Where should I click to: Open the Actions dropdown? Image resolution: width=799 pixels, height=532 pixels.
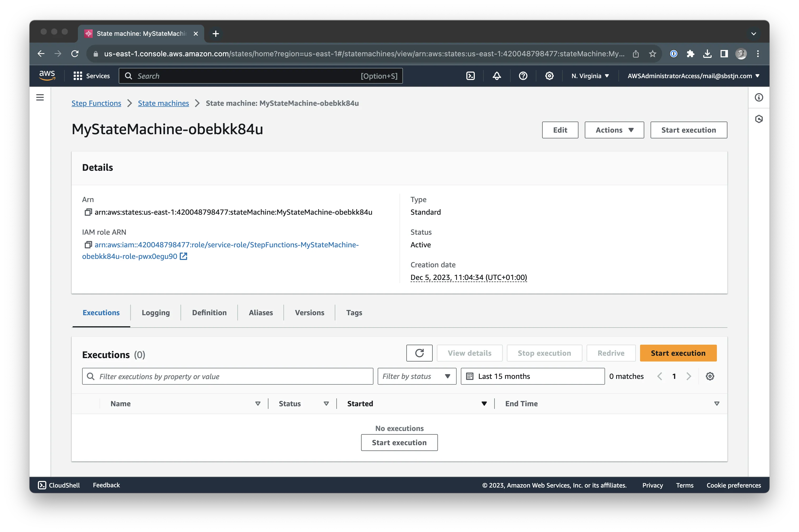pyautogui.click(x=614, y=130)
